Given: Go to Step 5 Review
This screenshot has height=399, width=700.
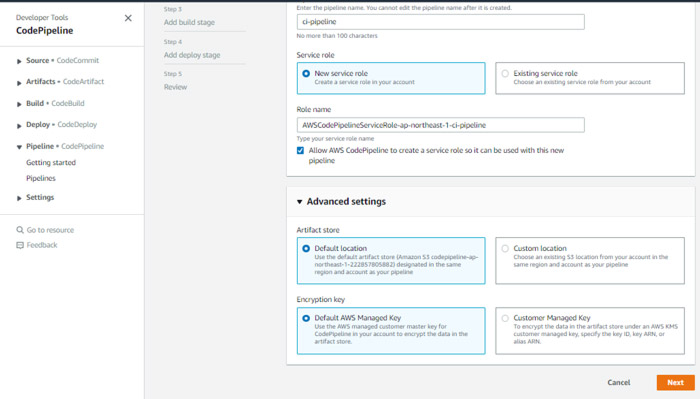Looking at the screenshot, I should (x=175, y=87).
